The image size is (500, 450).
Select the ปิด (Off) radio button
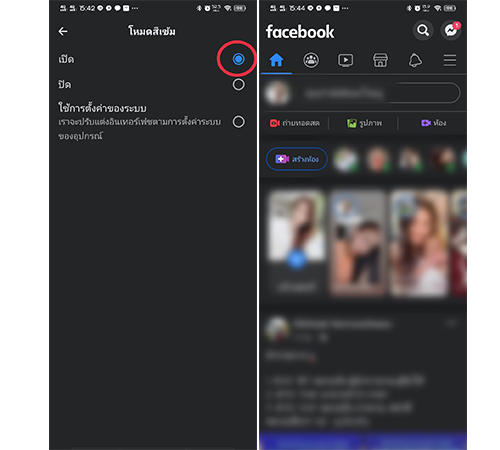click(x=238, y=85)
